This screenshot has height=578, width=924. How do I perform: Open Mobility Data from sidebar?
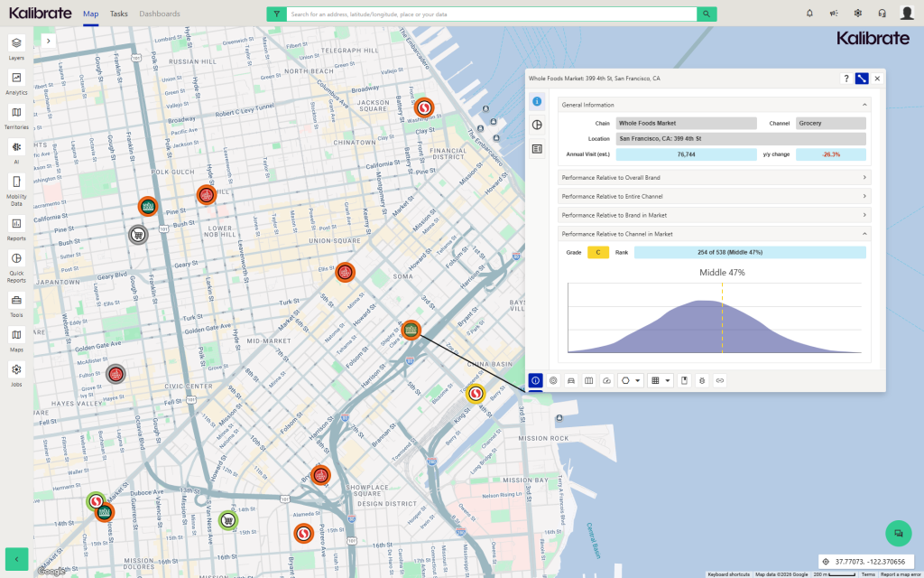click(x=16, y=182)
